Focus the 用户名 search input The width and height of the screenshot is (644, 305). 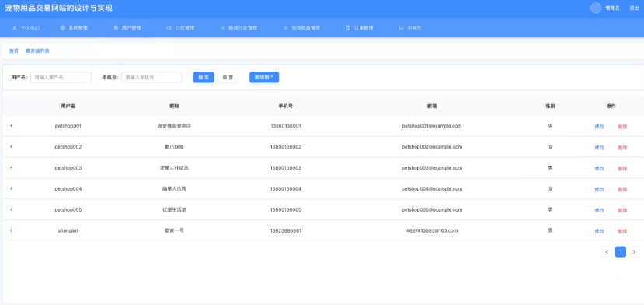61,77
